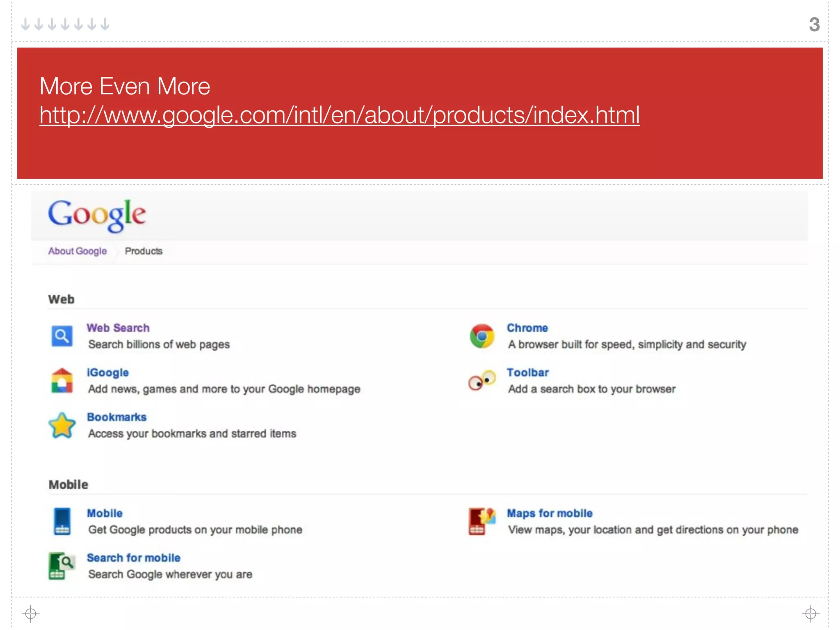Click the Web Search magnifier icon

(x=62, y=336)
